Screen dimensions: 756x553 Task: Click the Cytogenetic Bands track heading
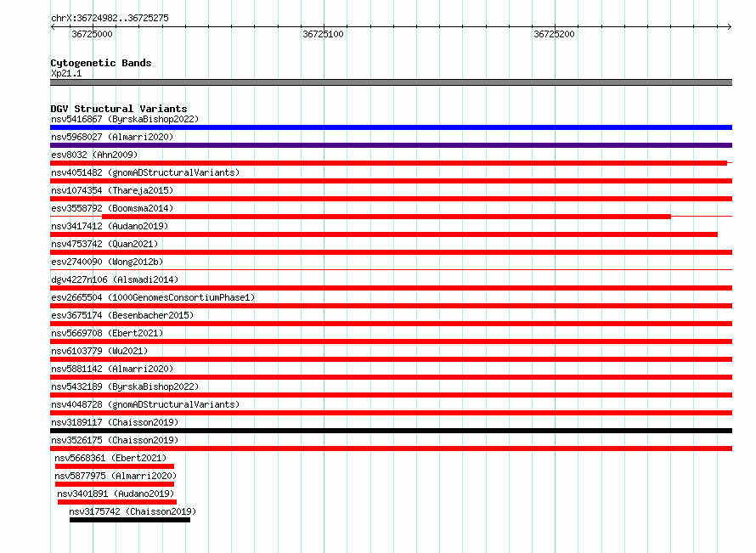pyautogui.click(x=101, y=63)
